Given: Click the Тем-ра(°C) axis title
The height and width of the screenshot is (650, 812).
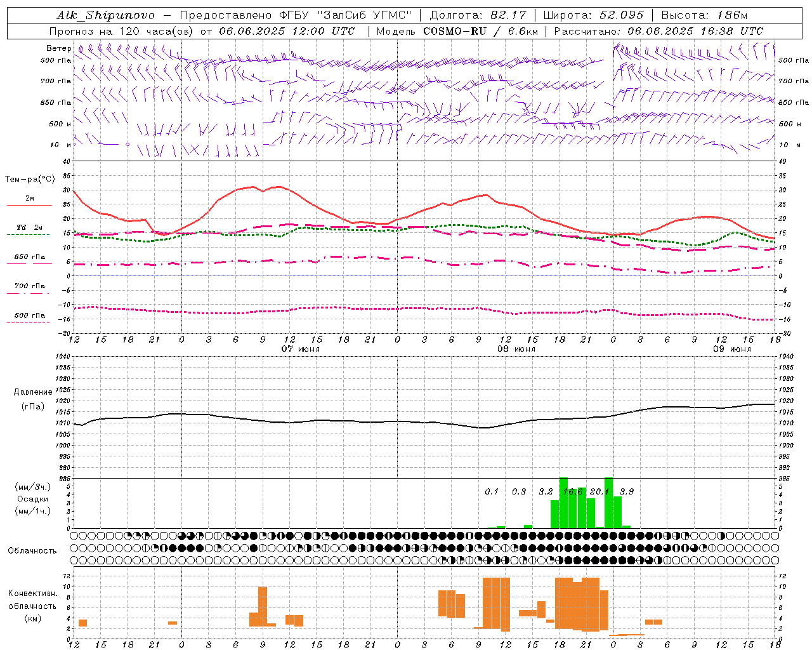Looking at the screenshot, I should tap(30, 180).
